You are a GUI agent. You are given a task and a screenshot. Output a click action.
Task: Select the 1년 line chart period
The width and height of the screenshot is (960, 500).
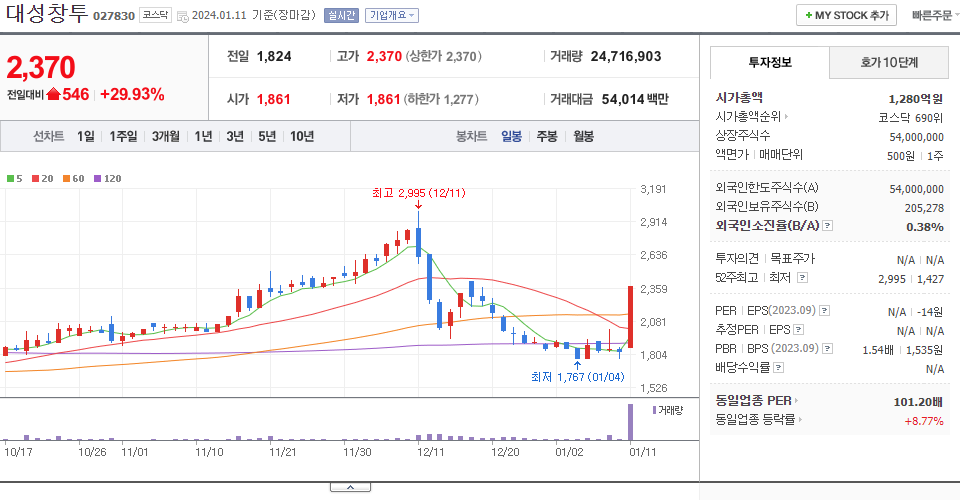[203, 136]
